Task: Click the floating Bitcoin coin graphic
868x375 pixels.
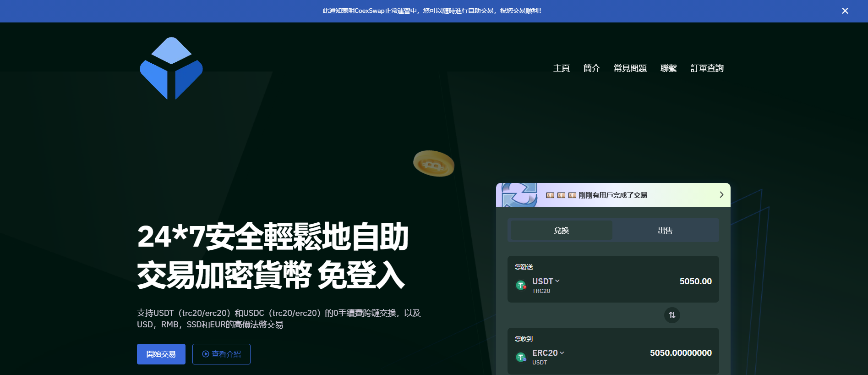Action: click(x=433, y=163)
